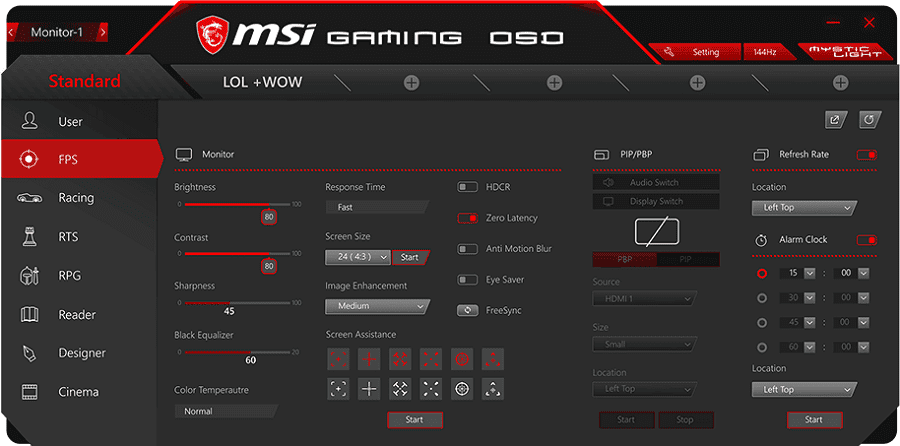Select the RTS mode
The height and width of the screenshot is (446, 900).
pos(79,237)
